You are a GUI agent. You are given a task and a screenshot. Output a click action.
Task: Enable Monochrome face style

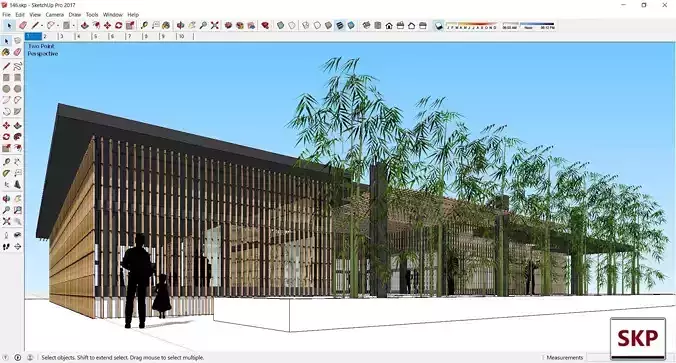[x=351, y=25]
